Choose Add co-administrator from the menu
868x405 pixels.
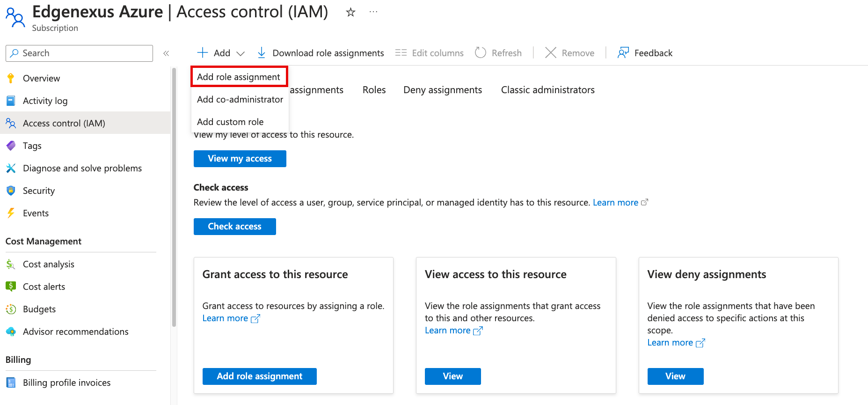tap(240, 99)
